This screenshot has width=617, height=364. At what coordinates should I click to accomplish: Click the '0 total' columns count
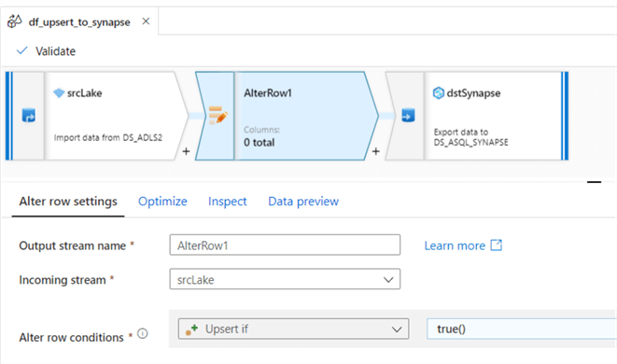tap(259, 143)
